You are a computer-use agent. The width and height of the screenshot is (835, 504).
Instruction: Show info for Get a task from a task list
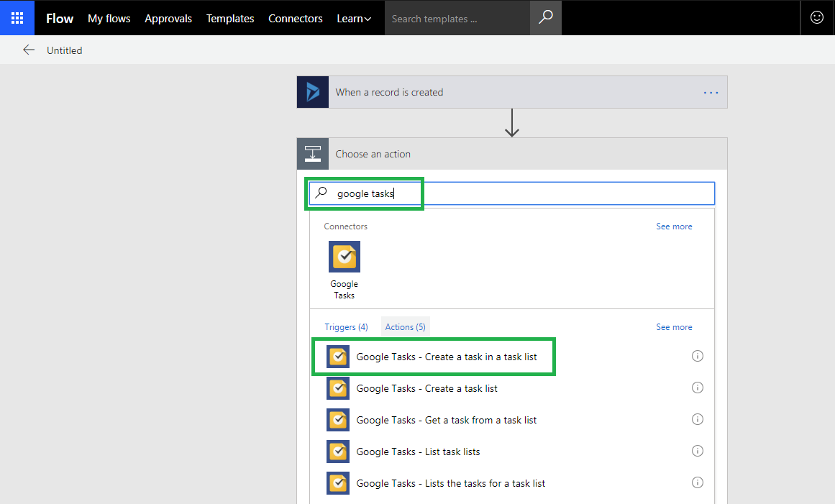(697, 419)
